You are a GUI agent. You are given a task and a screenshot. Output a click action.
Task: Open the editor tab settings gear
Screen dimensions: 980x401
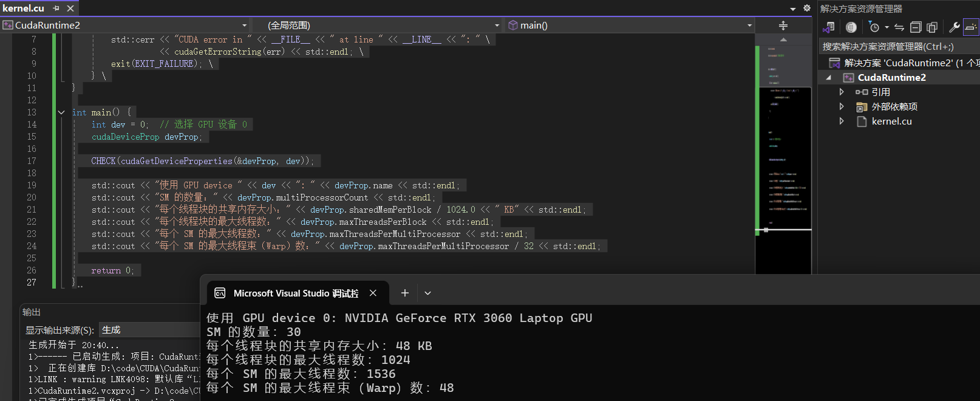[806, 9]
